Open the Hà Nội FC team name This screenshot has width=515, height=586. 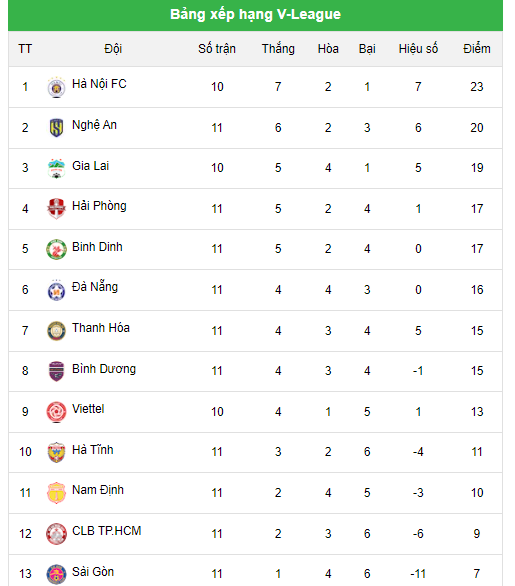tap(99, 84)
